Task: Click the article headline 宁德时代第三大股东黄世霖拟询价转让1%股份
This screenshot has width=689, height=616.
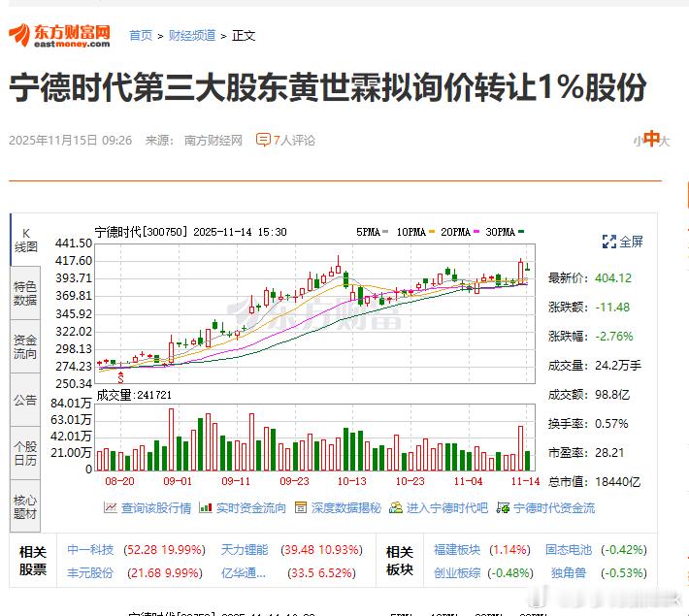Action: point(328,87)
